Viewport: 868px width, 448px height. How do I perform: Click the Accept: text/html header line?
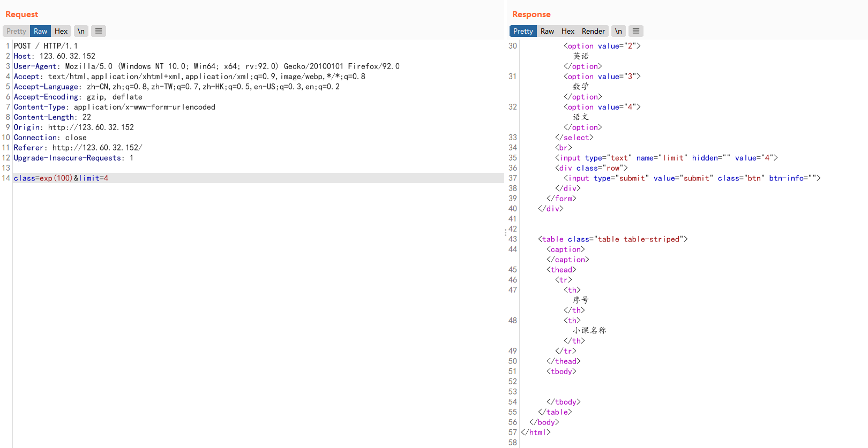[190, 77]
